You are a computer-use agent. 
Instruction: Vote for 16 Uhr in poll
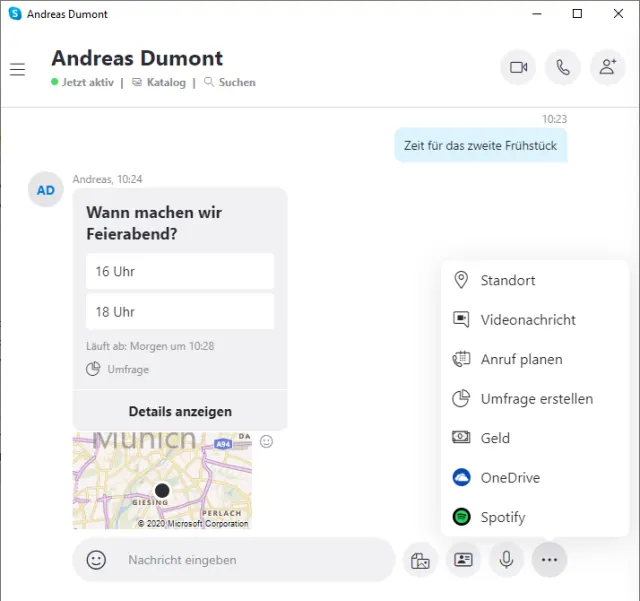point(180,272)
